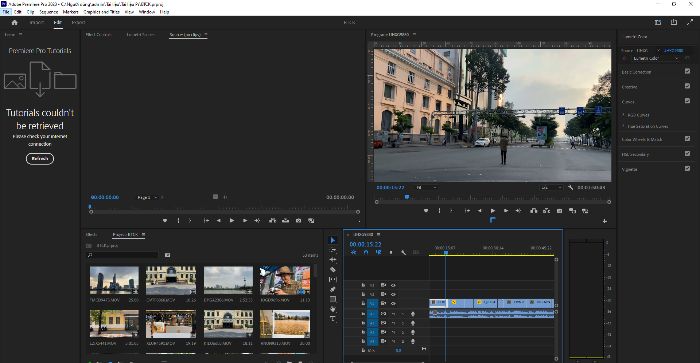Open Source monitor panel menu

[x=206, y=34]
